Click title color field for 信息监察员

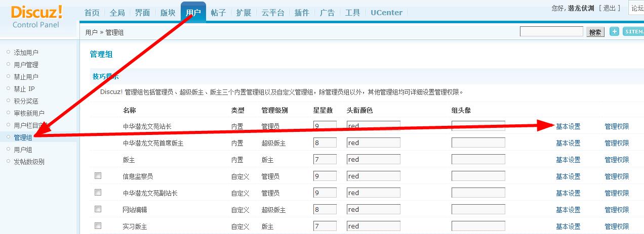pyautogui.click(x=374, y=176)
